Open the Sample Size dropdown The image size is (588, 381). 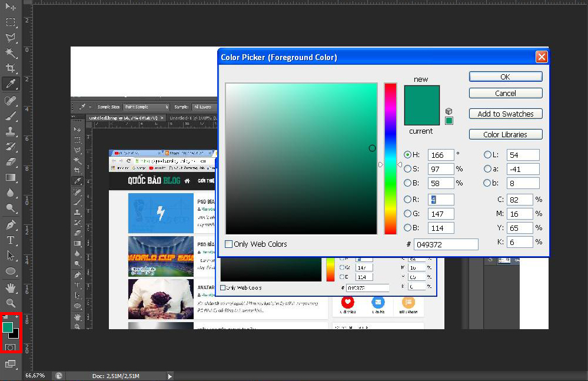tap(146, 107)
